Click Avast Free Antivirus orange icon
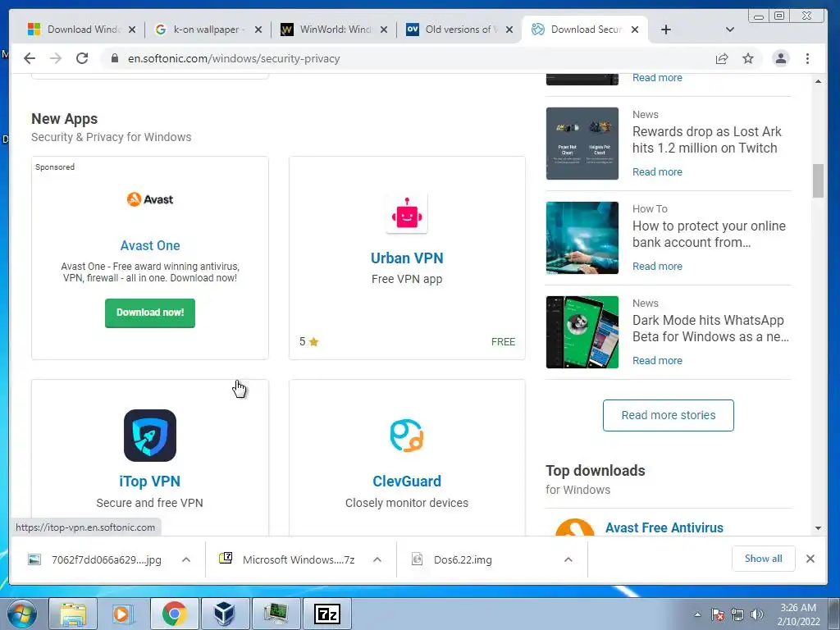The image size is (840, 630). click(x=575, y=527)
